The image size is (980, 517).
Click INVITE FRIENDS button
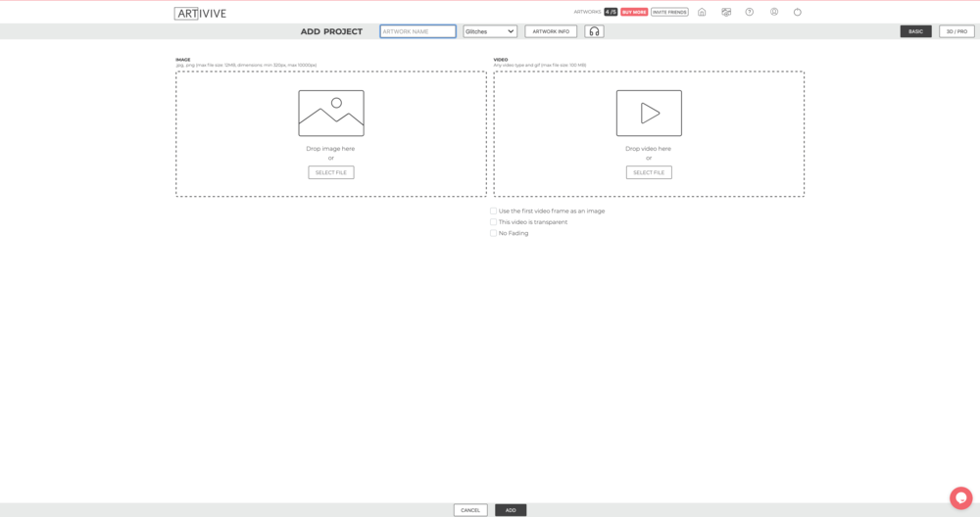[669, 12]
